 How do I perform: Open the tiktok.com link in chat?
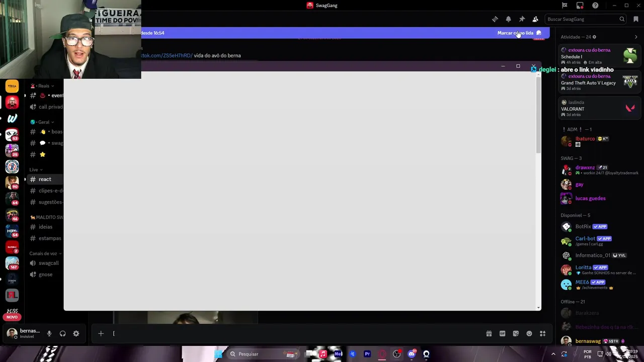pyautogui.click(x=167, y=55)
